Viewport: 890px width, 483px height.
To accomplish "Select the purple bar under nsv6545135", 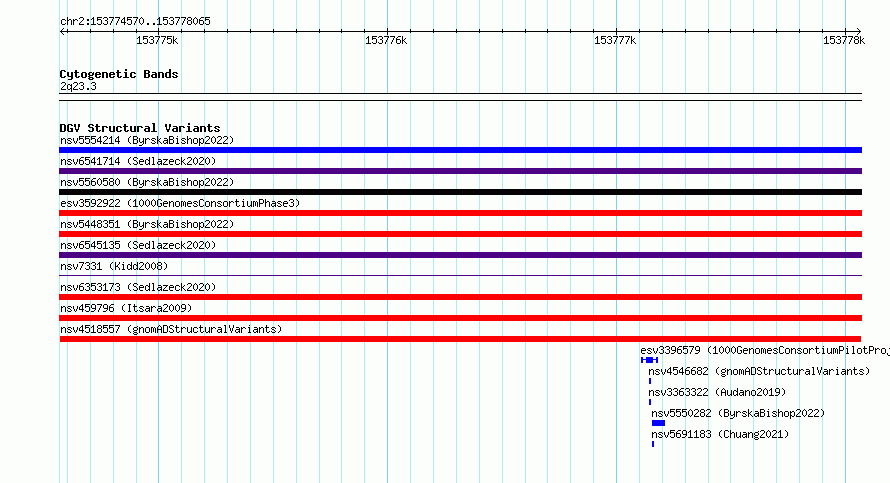I will pos(460,255).
